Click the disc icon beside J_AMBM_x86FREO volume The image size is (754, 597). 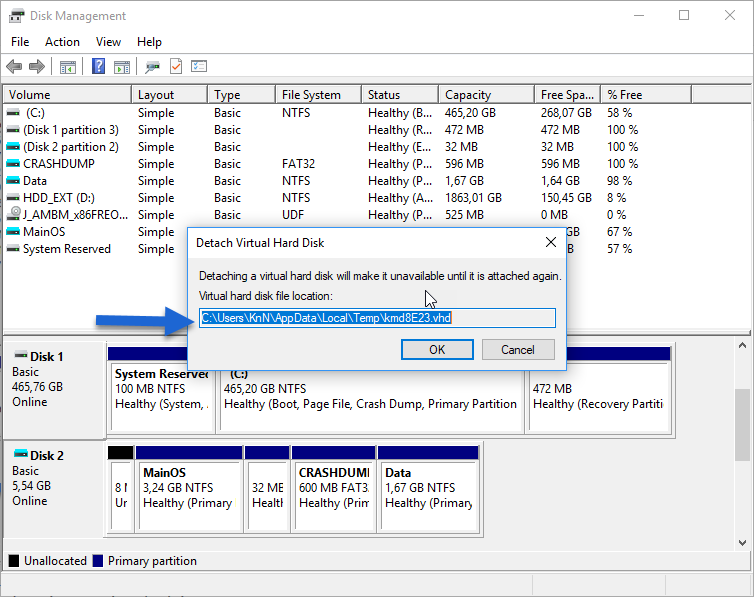[14, 213]
